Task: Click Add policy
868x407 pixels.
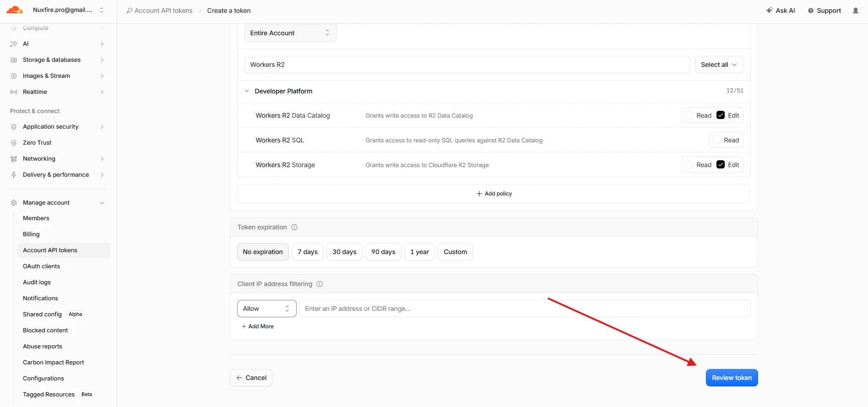Action: coord(494,194)
